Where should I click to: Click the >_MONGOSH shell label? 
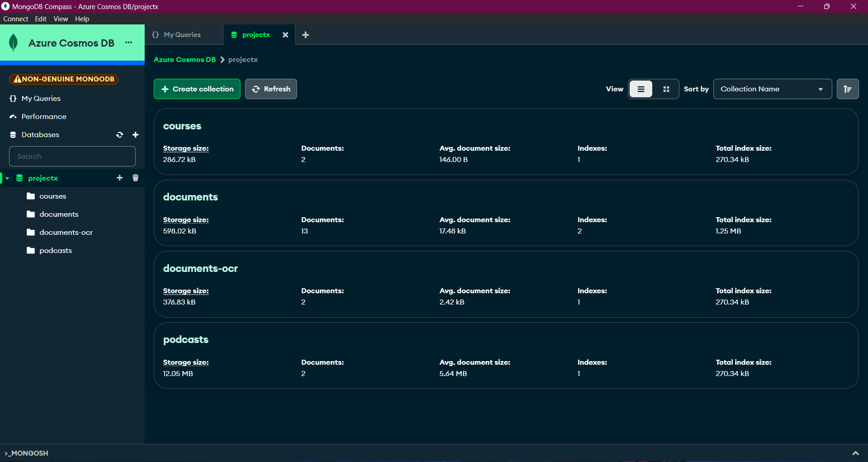click(26, 453)
